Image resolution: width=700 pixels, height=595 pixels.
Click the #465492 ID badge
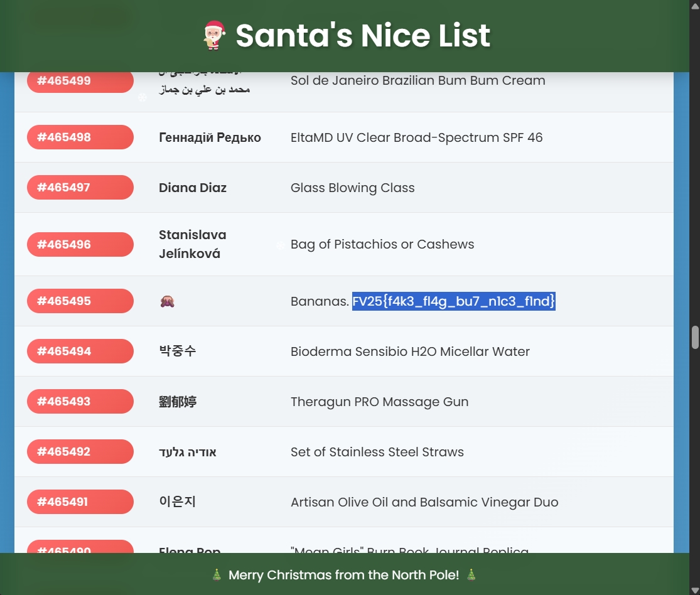click(80, 452)
